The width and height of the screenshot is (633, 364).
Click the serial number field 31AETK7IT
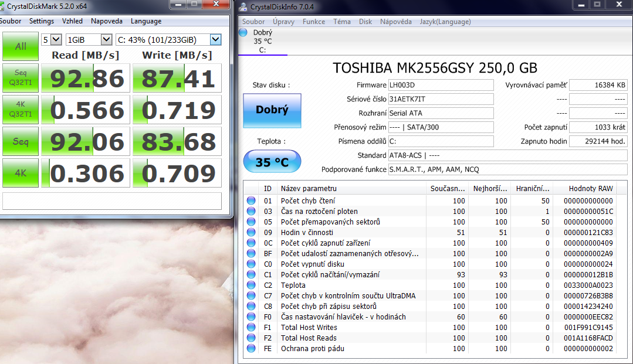click(x=441, y=99)
